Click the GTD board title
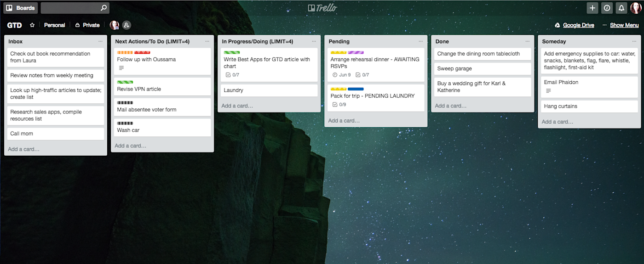The image size is (644, 264). (x=14, y=25)
